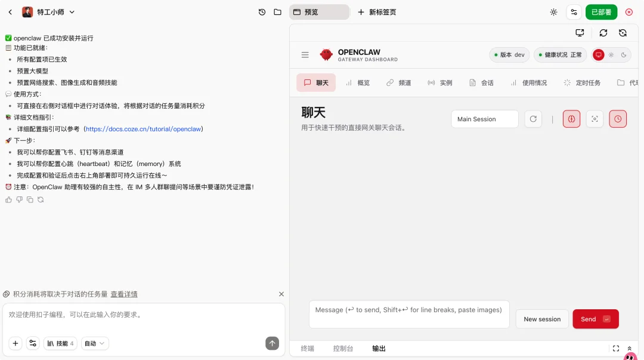The width and height of the screenshot is (644, 360).
Task: Refresh the Main Session using the circular arrow icon
Action: click(x=533, y=119)
